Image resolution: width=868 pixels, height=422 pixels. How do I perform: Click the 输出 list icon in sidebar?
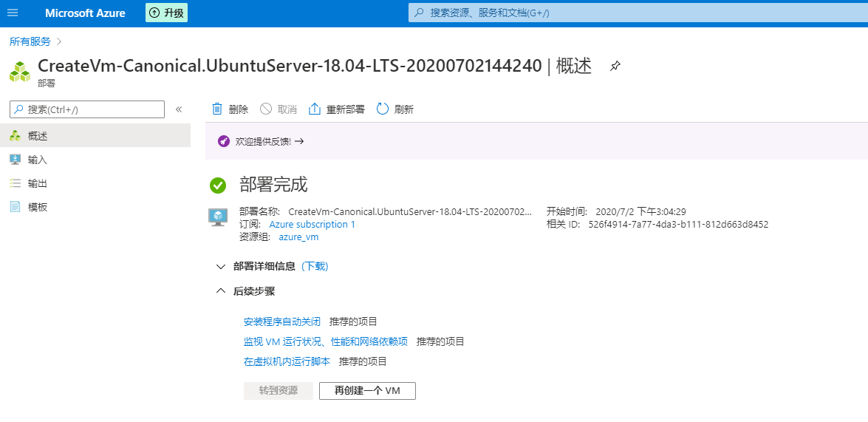[15, 183]
